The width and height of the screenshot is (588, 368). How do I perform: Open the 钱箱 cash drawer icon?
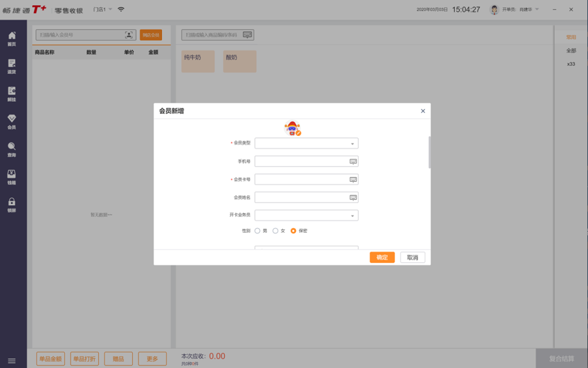tap(12, 176)
